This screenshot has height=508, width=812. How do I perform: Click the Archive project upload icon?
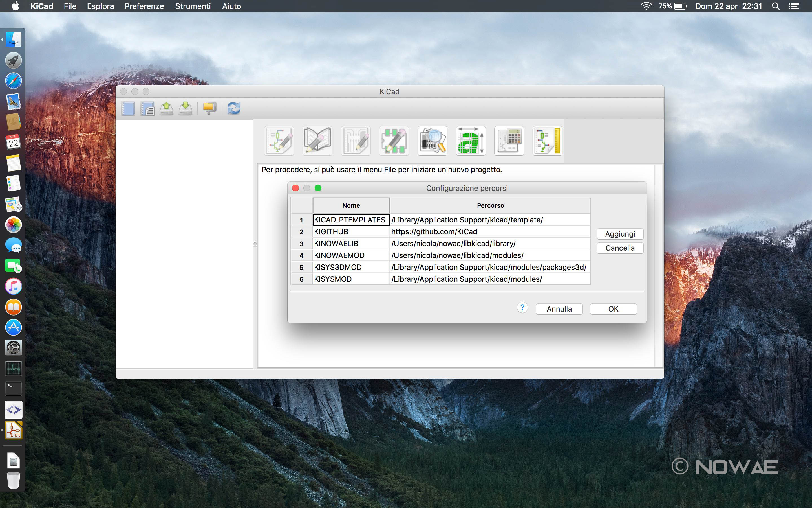166,108
